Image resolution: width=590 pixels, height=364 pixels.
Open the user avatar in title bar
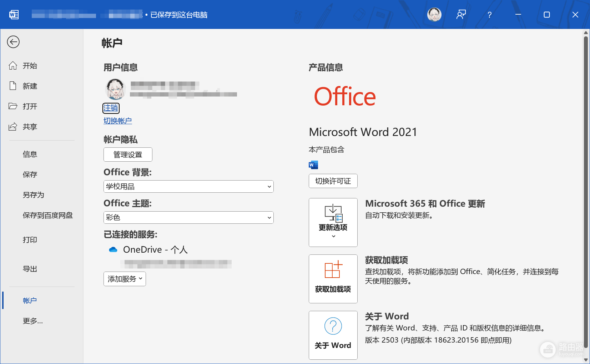coord(434,15)
